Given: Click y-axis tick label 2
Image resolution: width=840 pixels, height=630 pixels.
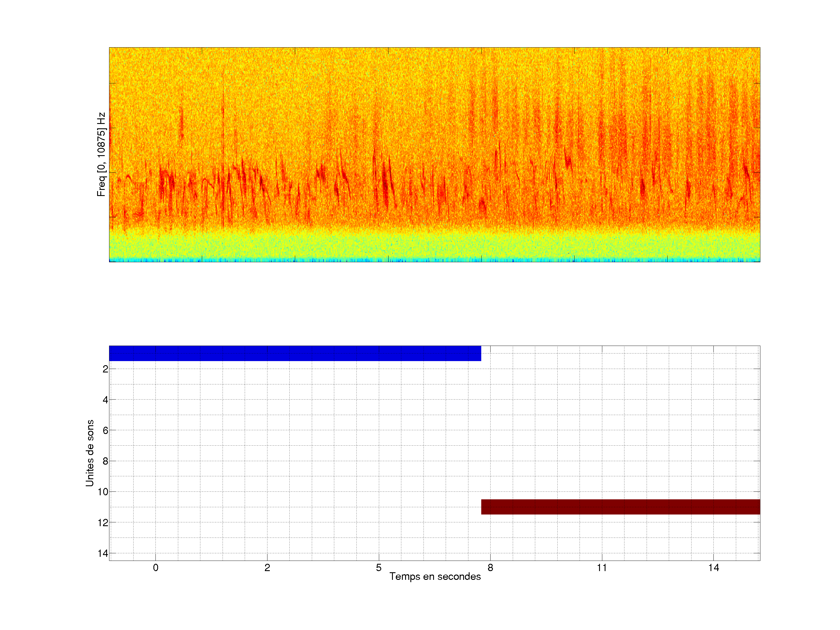Looking at the screenshot, I should (x=105, y=369).
